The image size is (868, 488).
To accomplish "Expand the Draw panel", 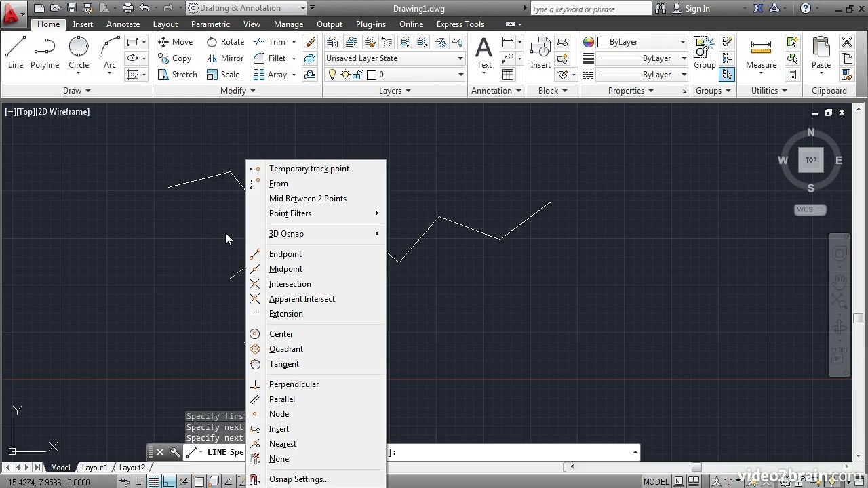I will (x=77, y=91).
